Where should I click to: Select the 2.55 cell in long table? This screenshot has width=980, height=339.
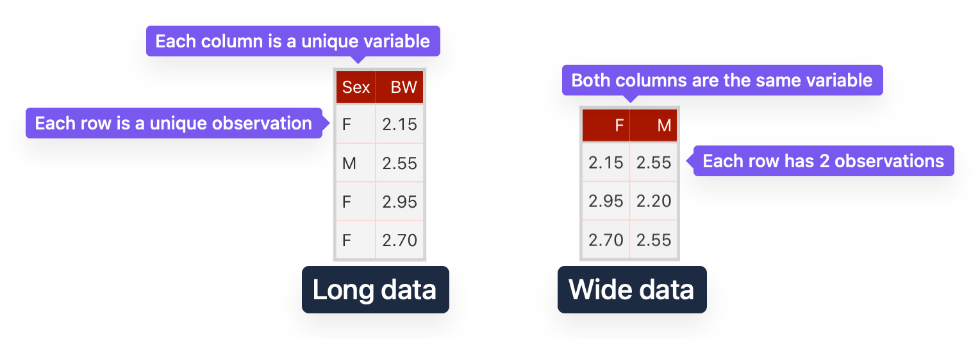click(x=399, y=163)
